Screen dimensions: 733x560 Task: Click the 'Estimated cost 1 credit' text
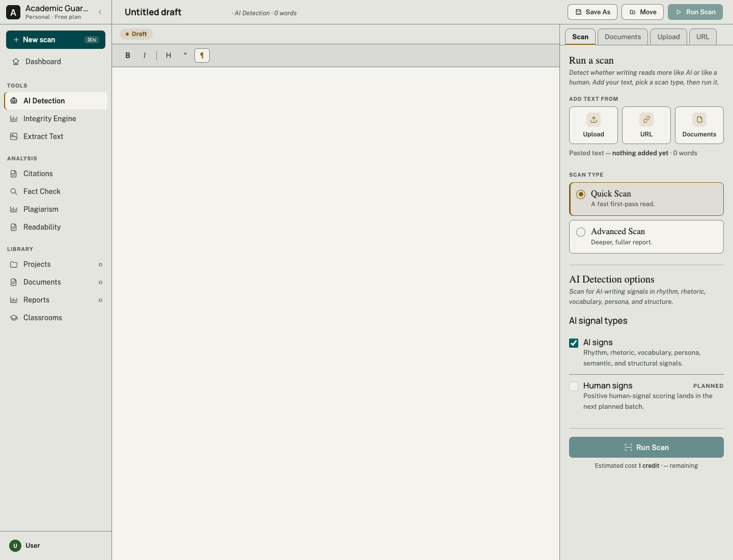click(x=627, y=466)
